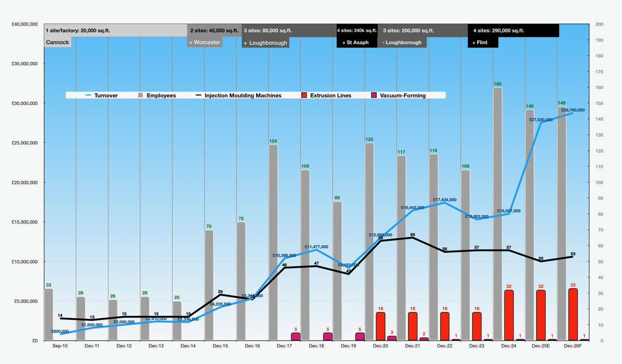Click the Sep-10 x-axis label
622x364 pixels.
pyautogui.click(x=60, y=346)
